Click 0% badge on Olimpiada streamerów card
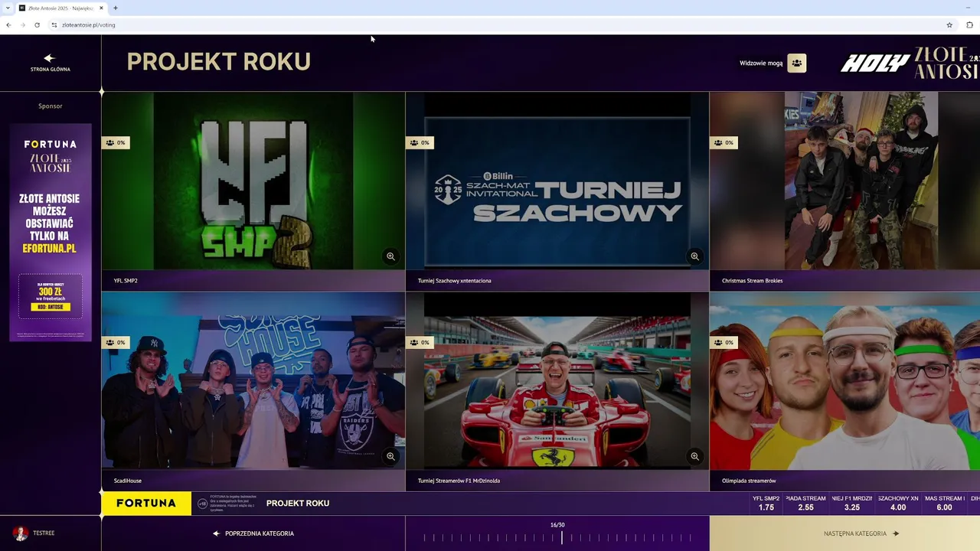This screenshot has height=551, width=980. click(x=724, y=342)
